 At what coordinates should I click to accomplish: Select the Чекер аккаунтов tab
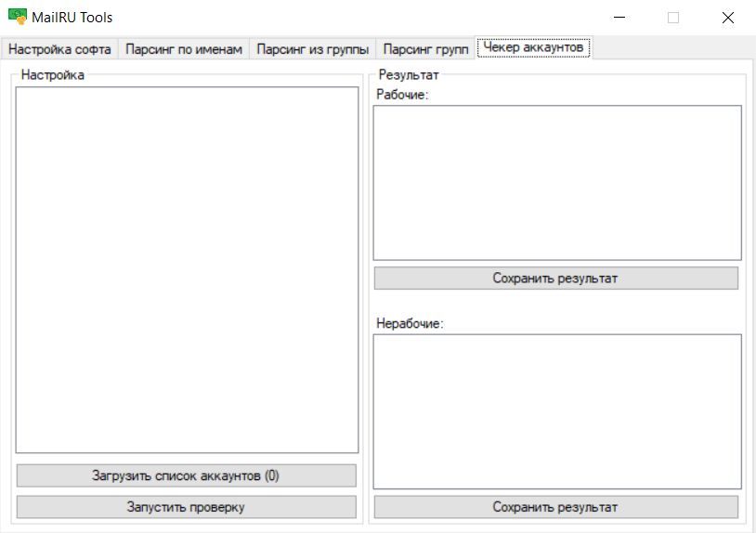click(533, 47)
